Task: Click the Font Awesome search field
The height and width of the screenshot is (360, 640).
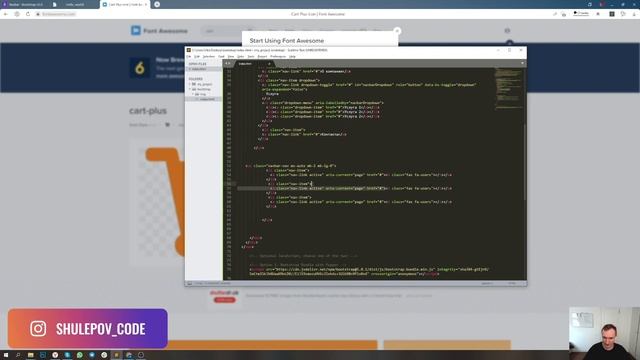Action: tap(227, 31)
